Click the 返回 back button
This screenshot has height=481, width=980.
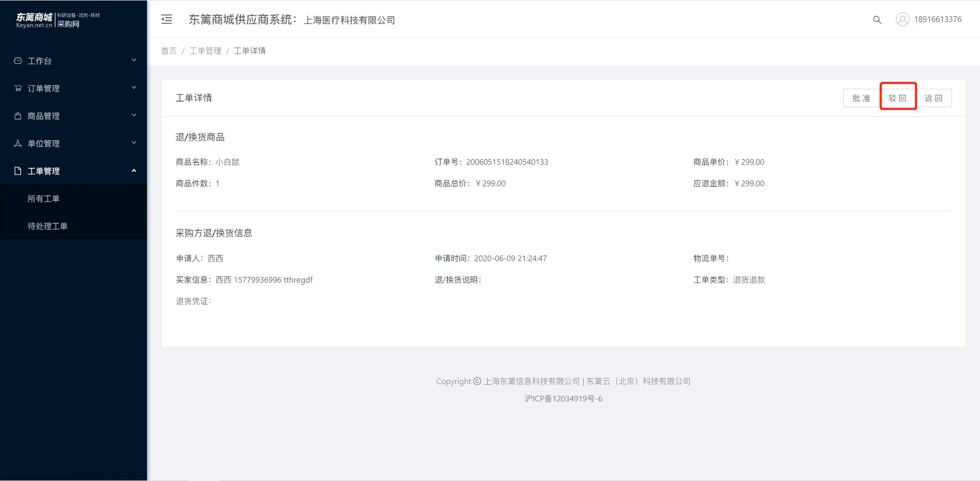[934, 98]
